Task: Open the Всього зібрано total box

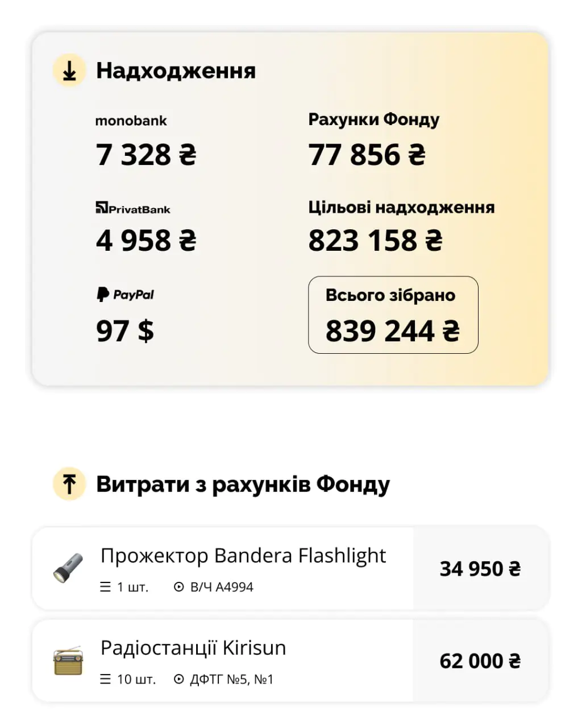Action: point(393,315)
